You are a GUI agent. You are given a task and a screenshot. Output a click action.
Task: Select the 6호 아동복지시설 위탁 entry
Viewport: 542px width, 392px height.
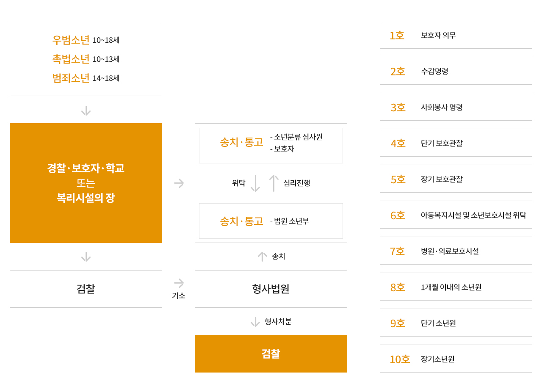[456, 215]
